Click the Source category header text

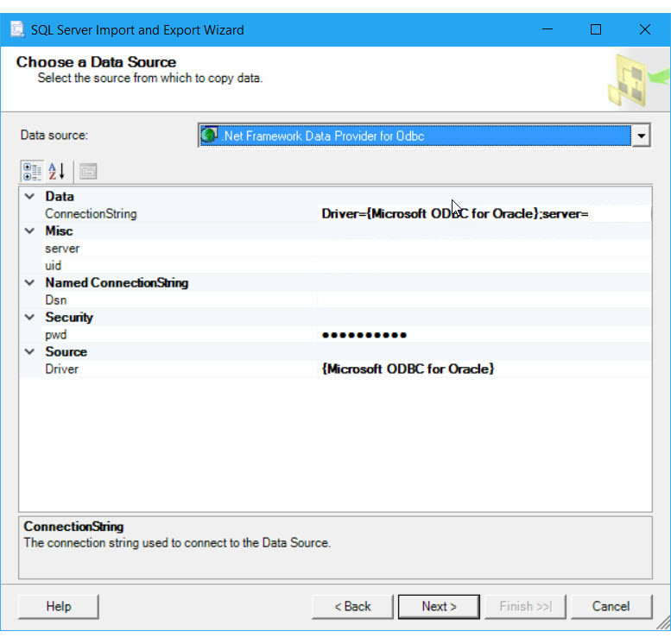click(66, 351)
